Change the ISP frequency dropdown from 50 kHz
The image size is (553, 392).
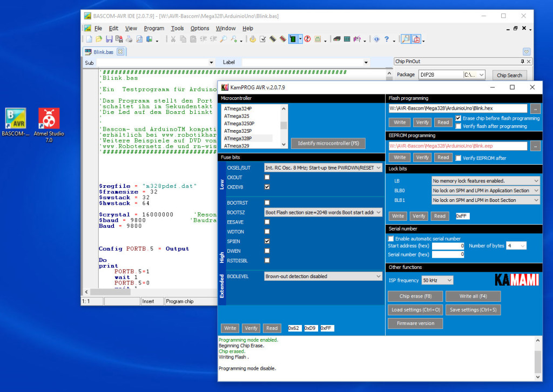pos(436,280)
